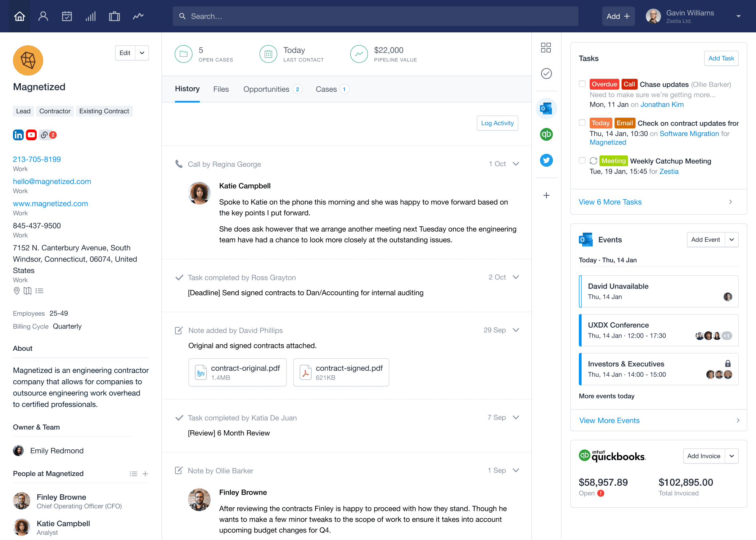This screenshot has height=540, width=756.
Task: Click View 6 More Tasks link
Action: (x=610, y=203)
